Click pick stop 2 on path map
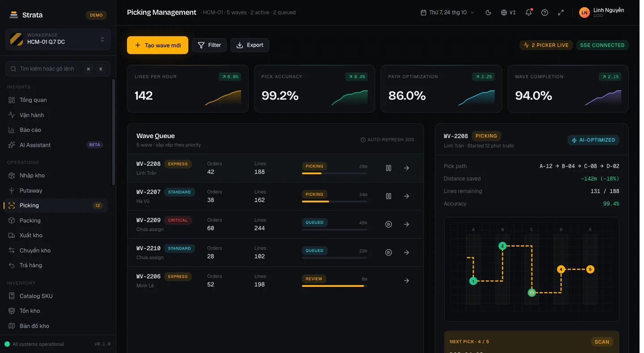The height and width of the screenshot is (353, 644). click(503, 246)
